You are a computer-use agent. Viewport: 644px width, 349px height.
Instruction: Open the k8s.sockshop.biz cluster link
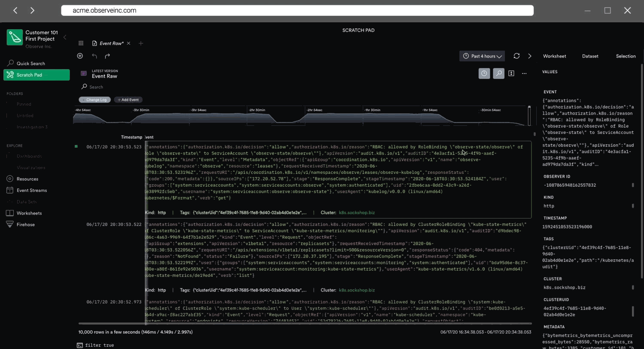pyautogui.click(x=357, y=212)
